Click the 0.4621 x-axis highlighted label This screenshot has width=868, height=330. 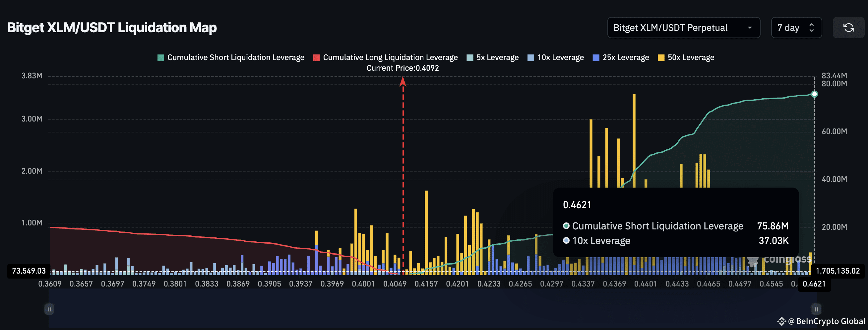click(x=814, y=284)
